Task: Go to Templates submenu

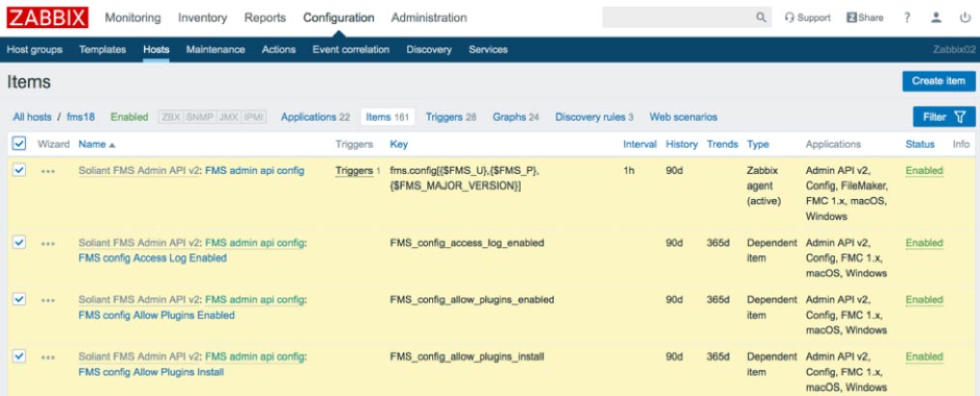Action: (x=102, y=49)
